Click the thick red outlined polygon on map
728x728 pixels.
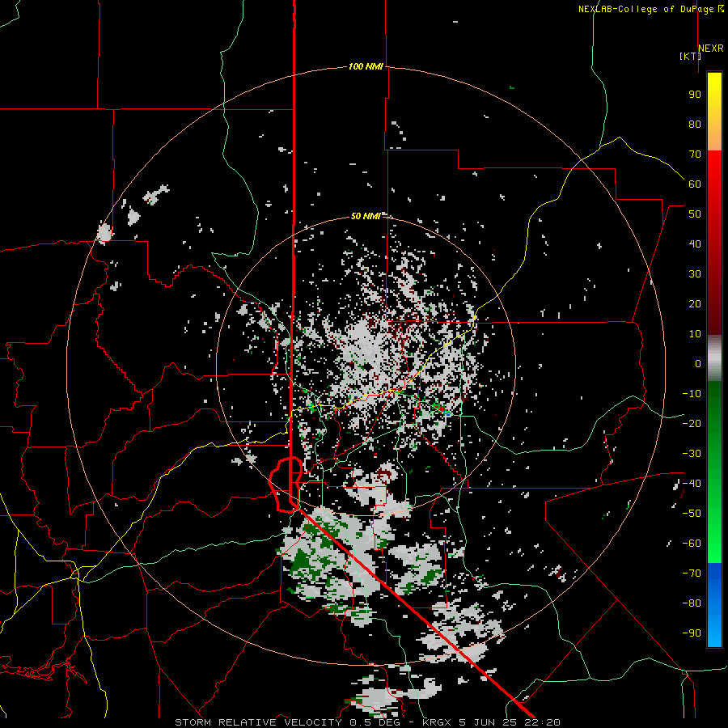(286, 485)
